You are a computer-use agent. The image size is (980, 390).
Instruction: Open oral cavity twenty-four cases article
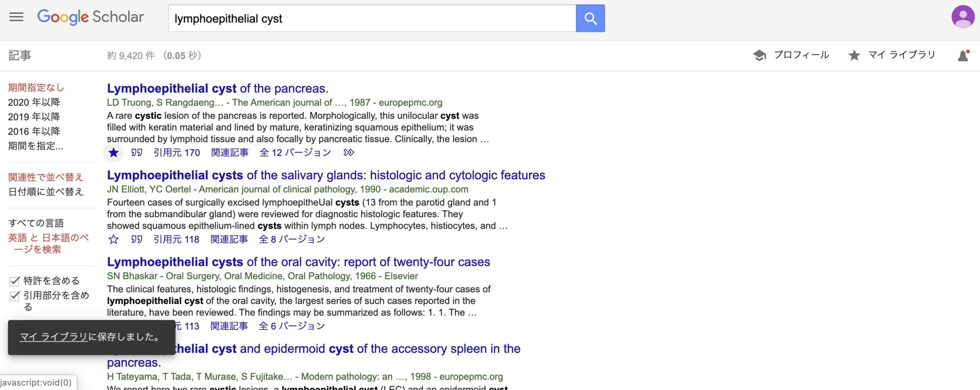click(x=298, y=262)
